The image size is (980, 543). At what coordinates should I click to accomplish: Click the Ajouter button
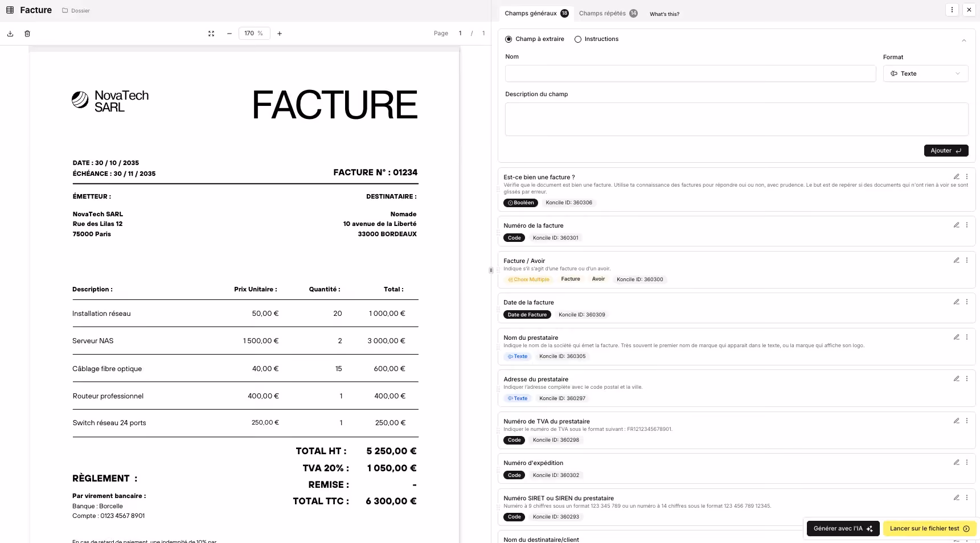tap(946, 151)
